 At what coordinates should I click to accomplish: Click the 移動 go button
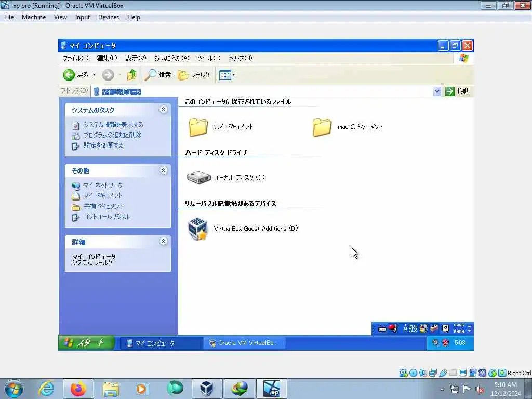coord(458,91)
